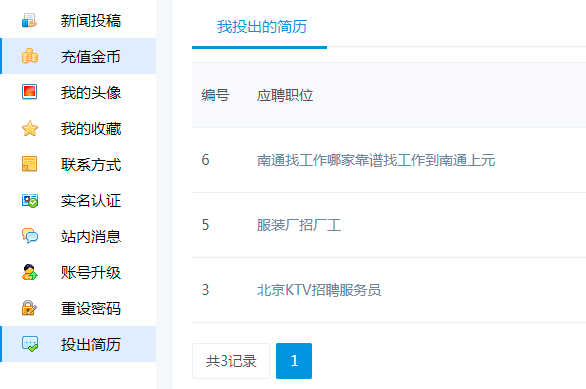Open the 北京KTV招聘服务员 job link
The width and height of the screenshot is (586, 389).
pos(319,290)
